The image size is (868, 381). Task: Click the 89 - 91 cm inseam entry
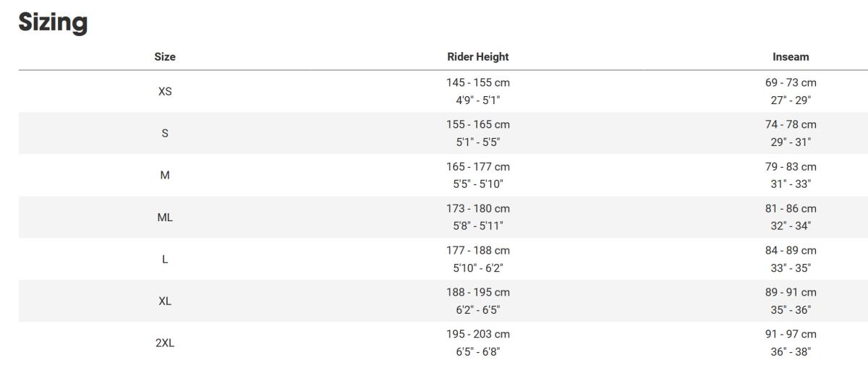pos(791,293)
